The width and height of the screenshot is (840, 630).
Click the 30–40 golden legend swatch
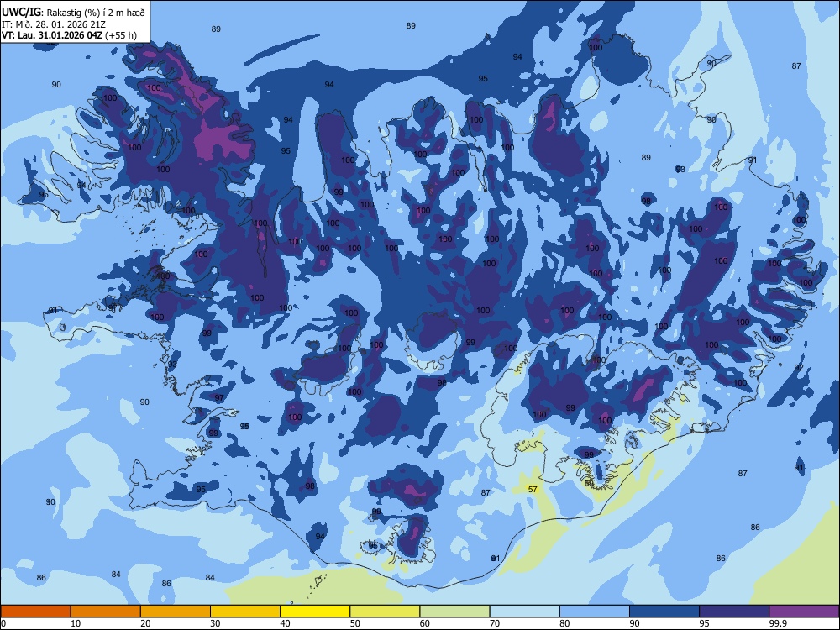245,612
